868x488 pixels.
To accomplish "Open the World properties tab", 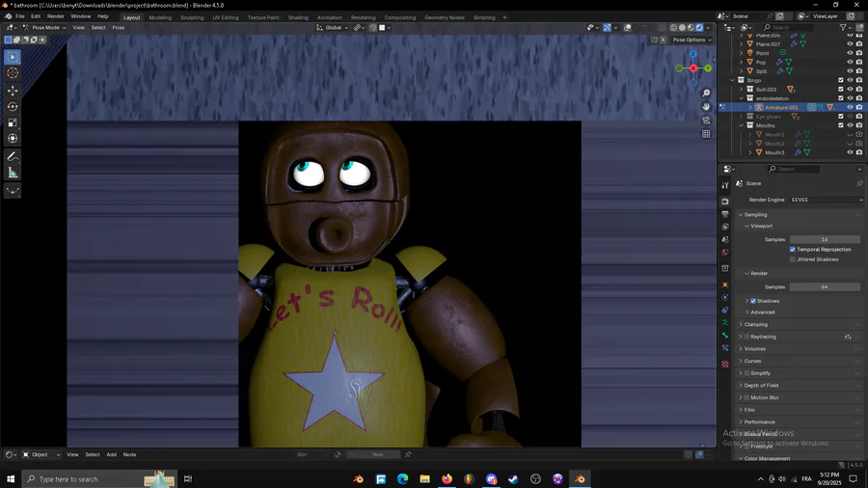I will tap(725, 253).
